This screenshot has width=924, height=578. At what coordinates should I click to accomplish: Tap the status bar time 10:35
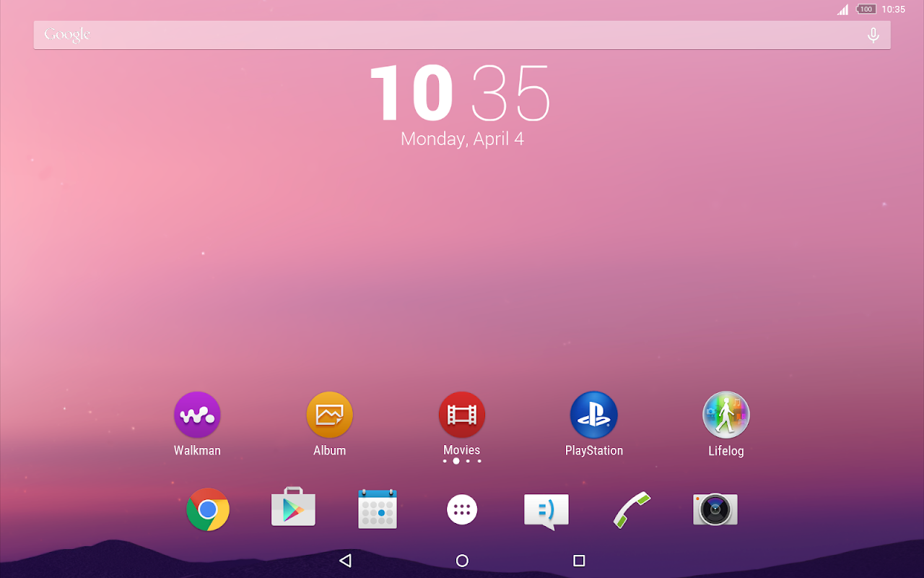click(x=894, y=9)
